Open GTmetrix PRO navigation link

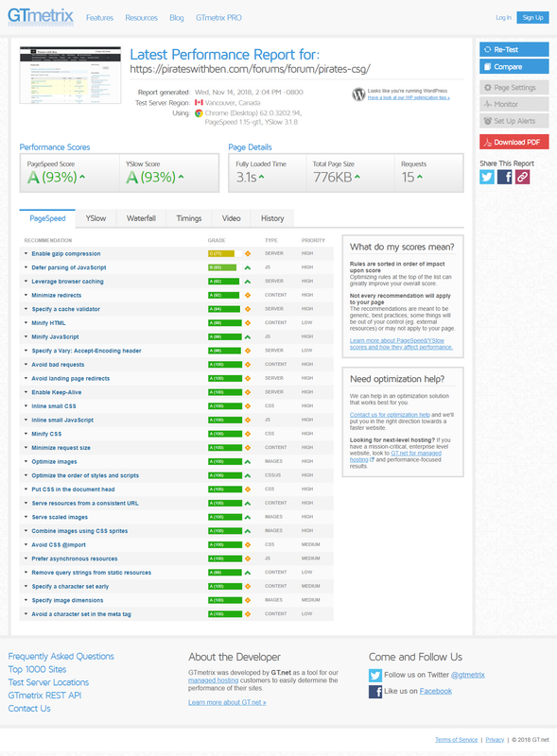click(218, 18)
